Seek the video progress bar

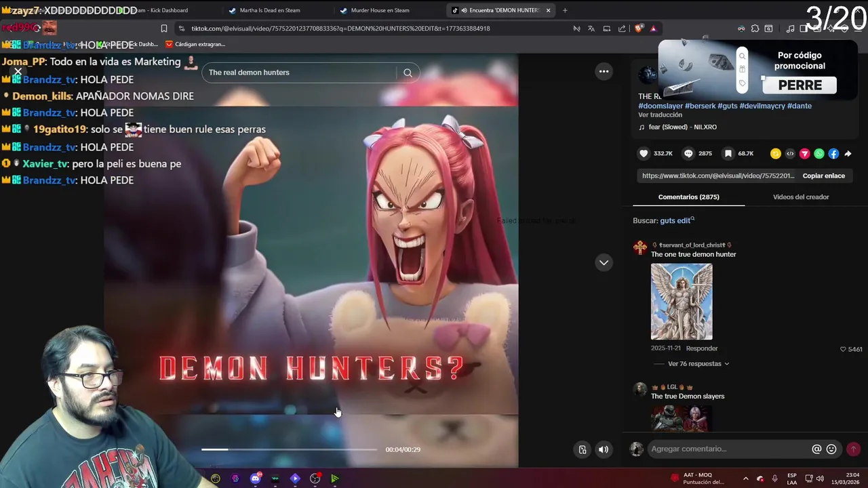[x=289, y=449]
